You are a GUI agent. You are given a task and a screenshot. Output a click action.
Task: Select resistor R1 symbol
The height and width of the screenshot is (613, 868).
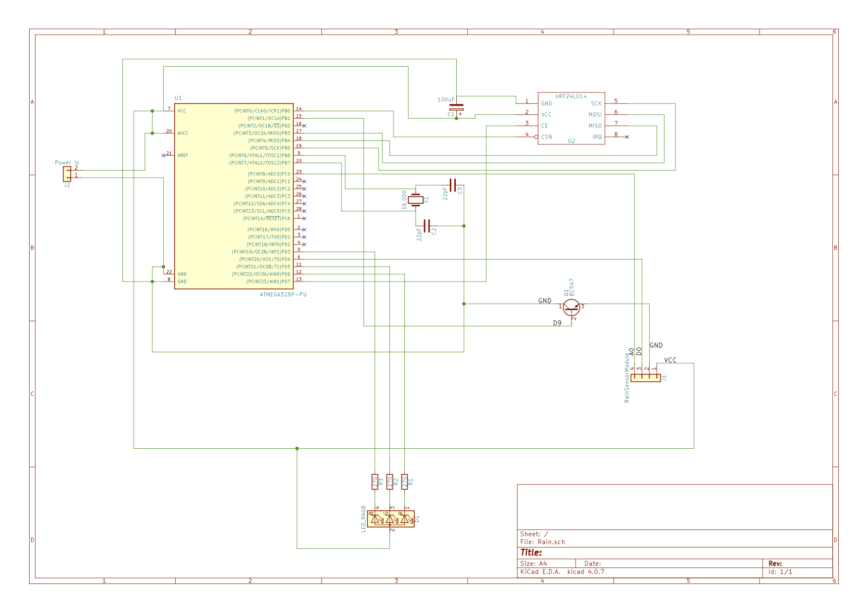point(404,481)
